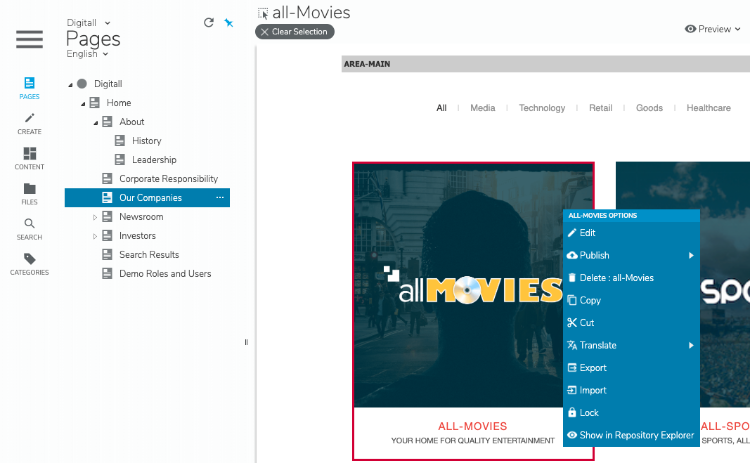Image resolution: width=750 pixels, height=463 pixels.
Task: Select Demo Roles and Users page
Action: (165, 274)
